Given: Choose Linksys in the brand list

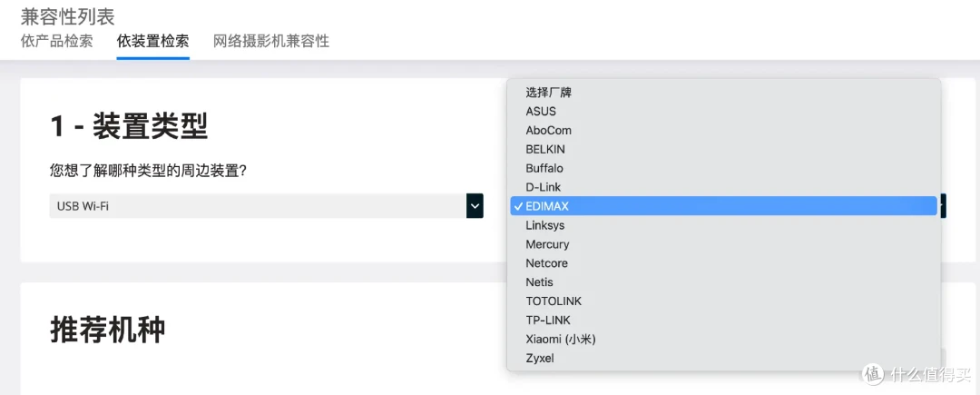Looking at the screenshot, I should coord(724,225).
